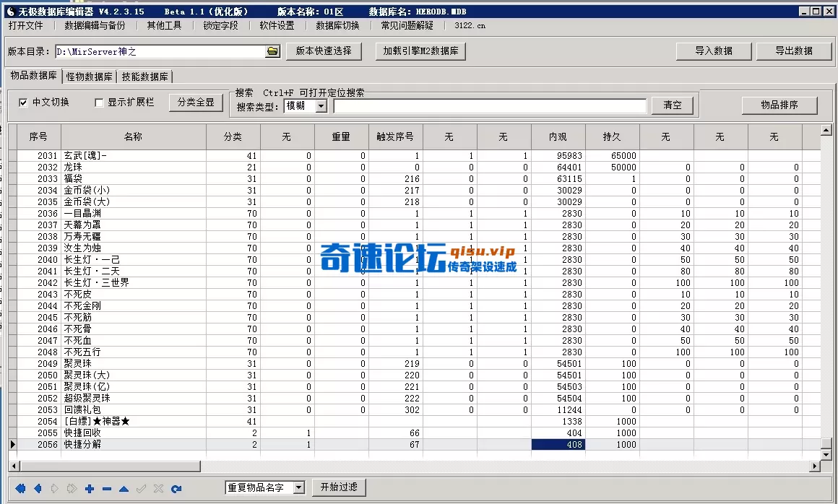838x504 pixels.
Task: Click the 导出数据 button
Action: [794, 51]
